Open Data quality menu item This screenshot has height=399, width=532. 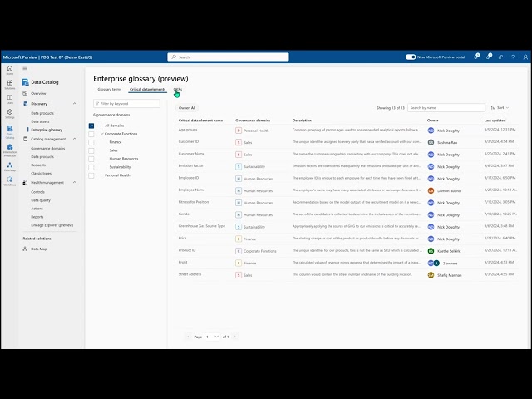pyautogui.click(x=41, y=200)
